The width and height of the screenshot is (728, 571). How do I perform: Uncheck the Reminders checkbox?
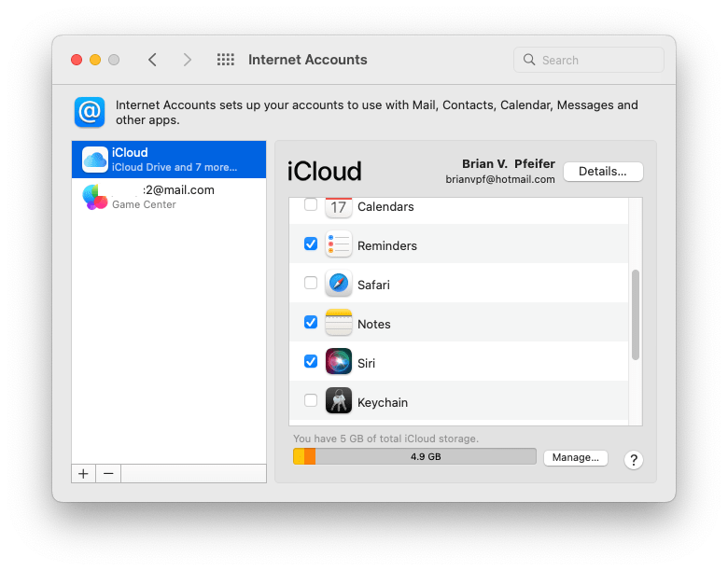311,244
